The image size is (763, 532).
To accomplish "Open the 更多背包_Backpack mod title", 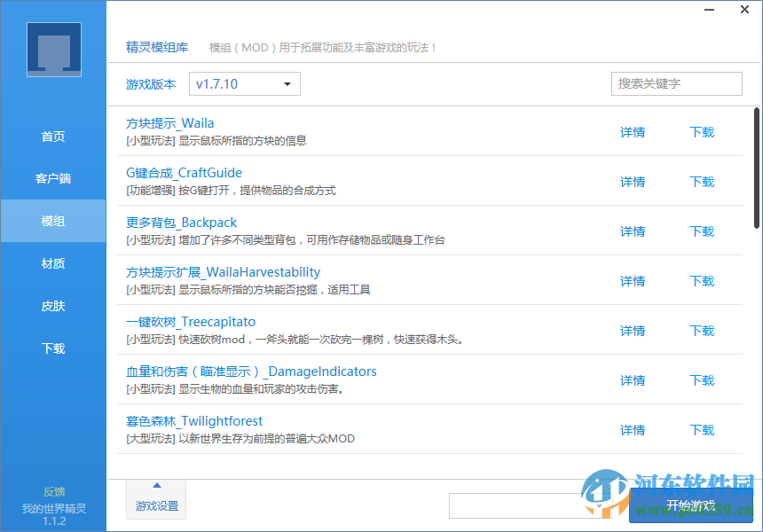I will [181, 222].
